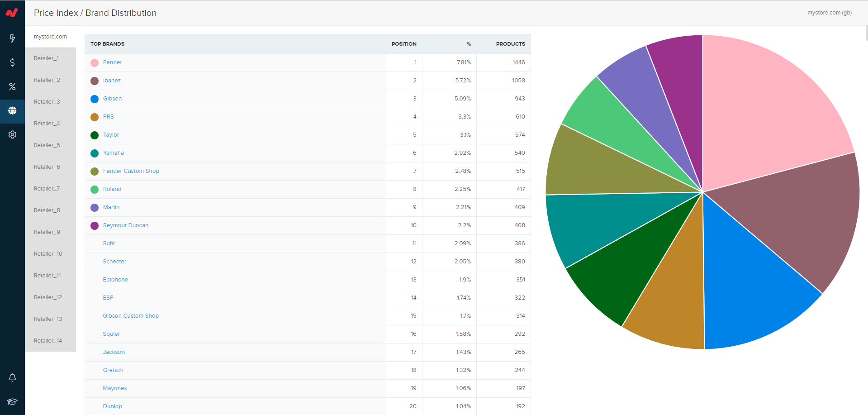Switch to Retailer_5 tab
The height and width of the screenshot is (415, 868).
point(50,145)
